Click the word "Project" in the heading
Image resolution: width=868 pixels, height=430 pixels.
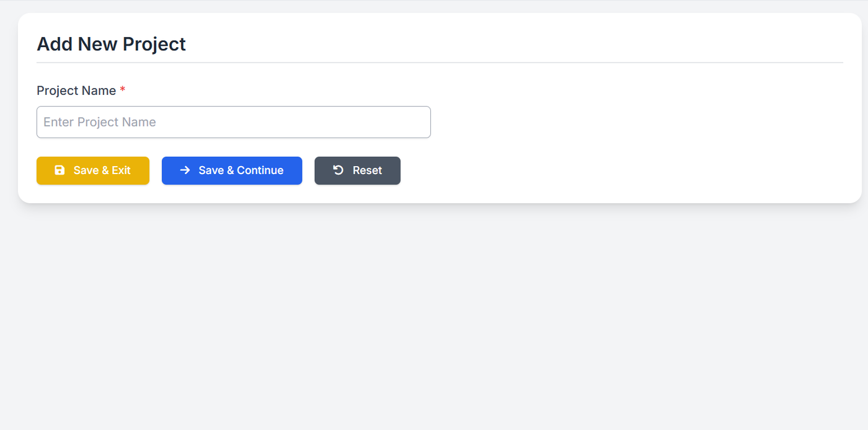(154, 44)
